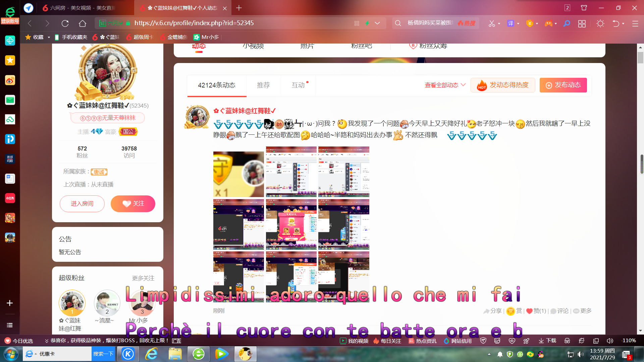Click the 关注 follow button
This screenshot has width=644, height=362.
pyautogui.click(x=133, y=204)
